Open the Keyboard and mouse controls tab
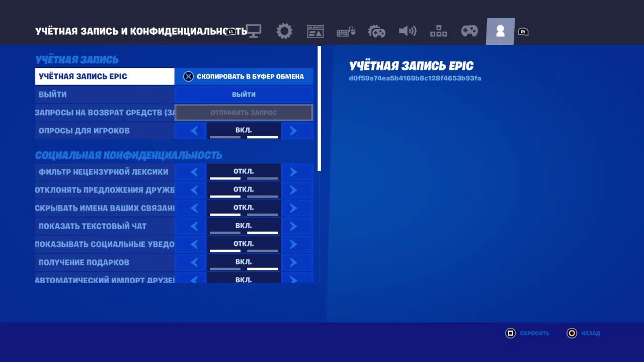The width and height of the screenshot is (644, 362). coord(346,32)
